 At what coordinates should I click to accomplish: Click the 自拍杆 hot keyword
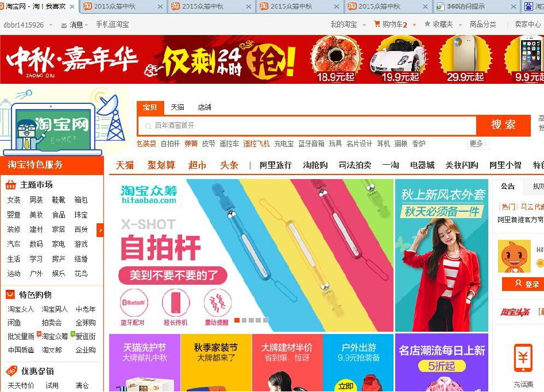[x=170, y=144]
